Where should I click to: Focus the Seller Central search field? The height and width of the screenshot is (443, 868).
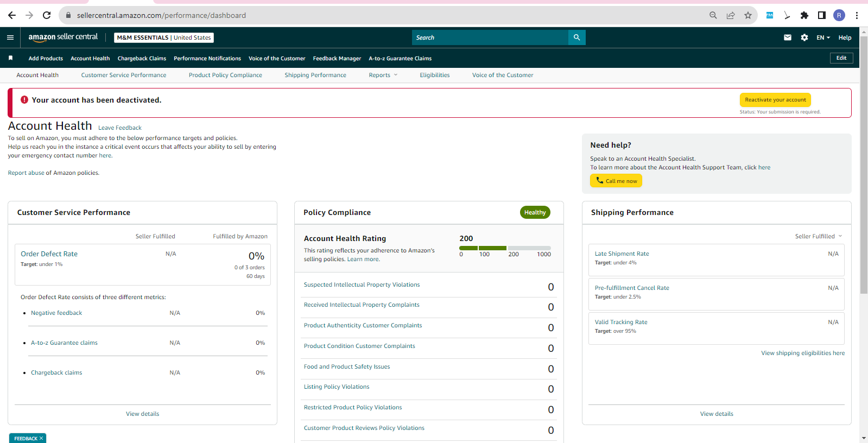pyautogui.click(x=490, y=37)
